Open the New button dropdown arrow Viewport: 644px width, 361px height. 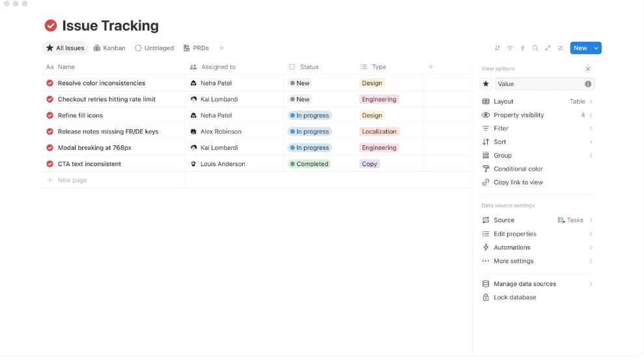(x=596, y=48)
